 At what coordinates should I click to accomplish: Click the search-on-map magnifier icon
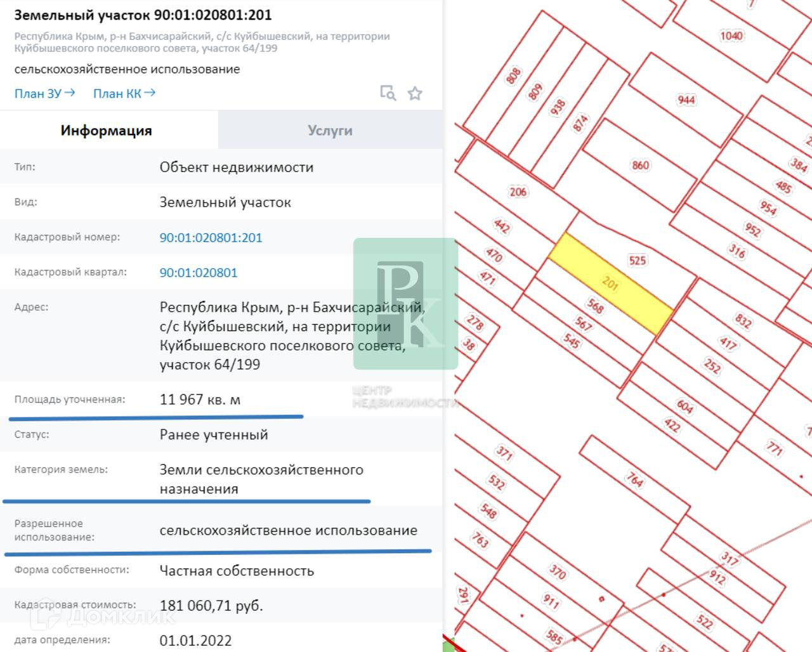388,93
